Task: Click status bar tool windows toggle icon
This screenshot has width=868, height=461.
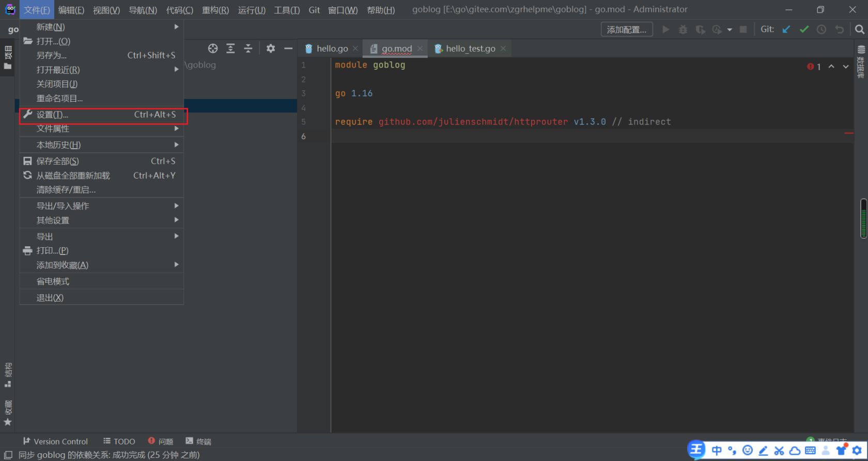Action: click(8, 455)
